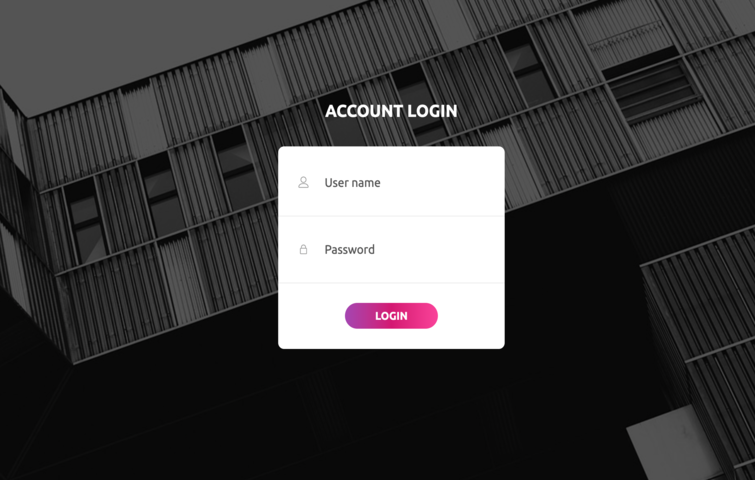Click the user silhouette icon
The image size is (755, 480).
click(x=303, y=182)
